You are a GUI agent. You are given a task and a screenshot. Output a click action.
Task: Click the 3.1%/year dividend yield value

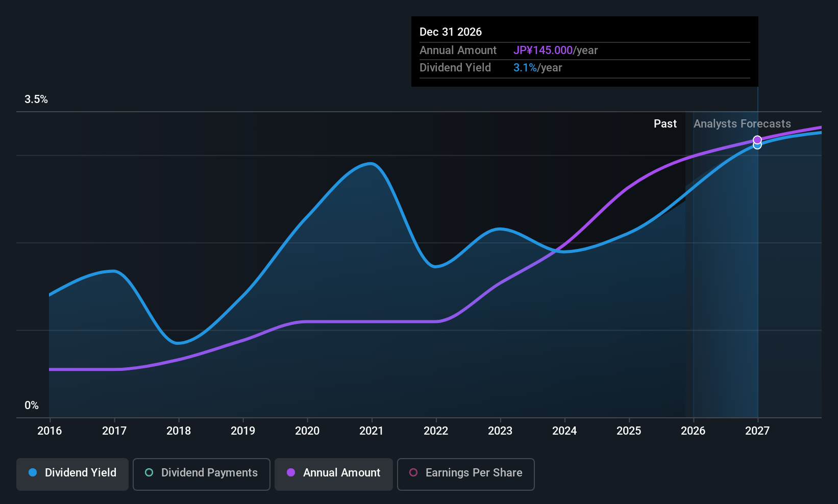click(537, 68)
